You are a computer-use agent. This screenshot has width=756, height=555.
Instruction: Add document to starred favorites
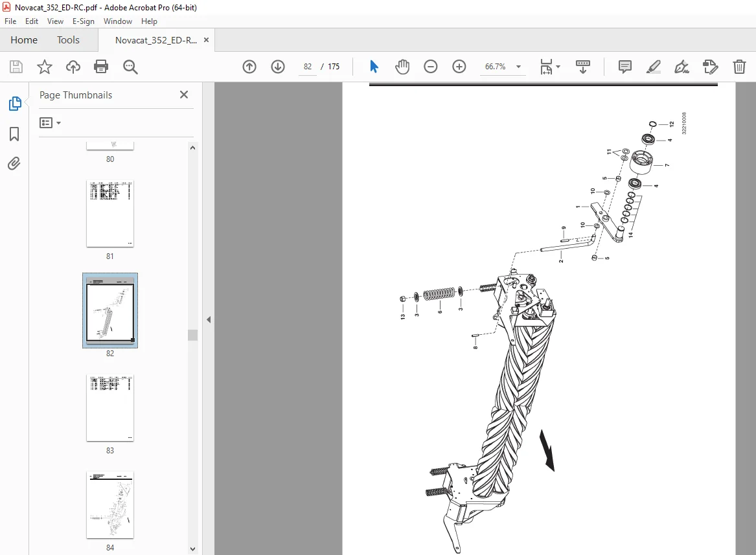(44, 67)
